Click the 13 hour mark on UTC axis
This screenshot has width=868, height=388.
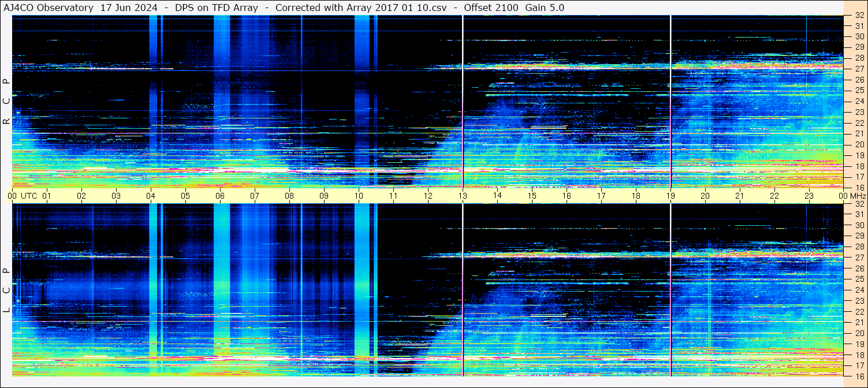(463, 196)
